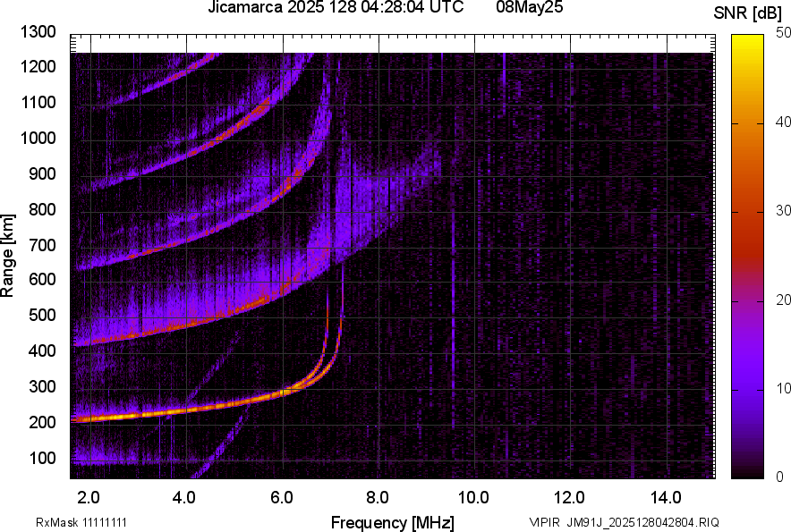Click the 1200 range tick label
The width and height of the screenshot is (791, 532).
tap(38, 66)
